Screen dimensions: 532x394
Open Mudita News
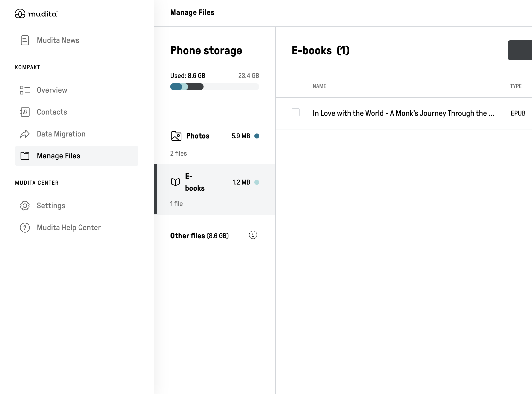pos(77,40)
